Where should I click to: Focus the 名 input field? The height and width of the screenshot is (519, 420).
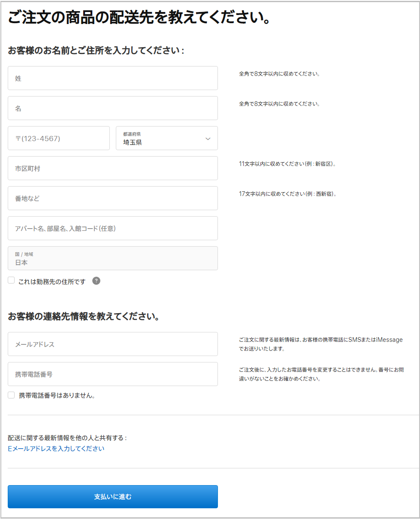(x=113, y=108)
